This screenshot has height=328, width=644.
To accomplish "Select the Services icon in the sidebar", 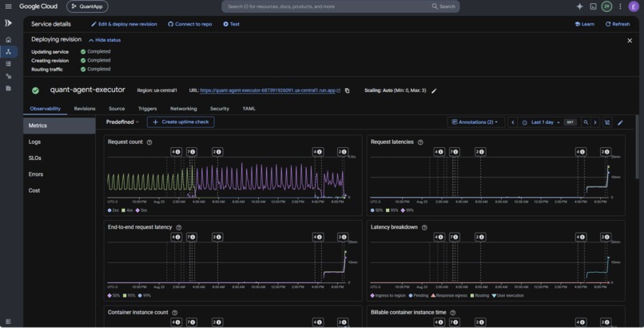I will coord(8,52).
